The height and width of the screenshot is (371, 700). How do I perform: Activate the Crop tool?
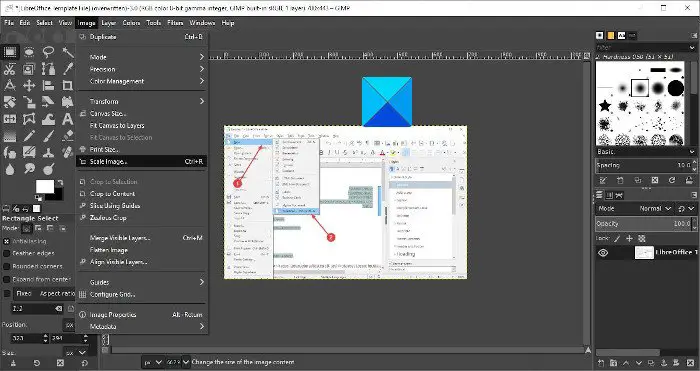pyautogui.click(x=67, y=86)
